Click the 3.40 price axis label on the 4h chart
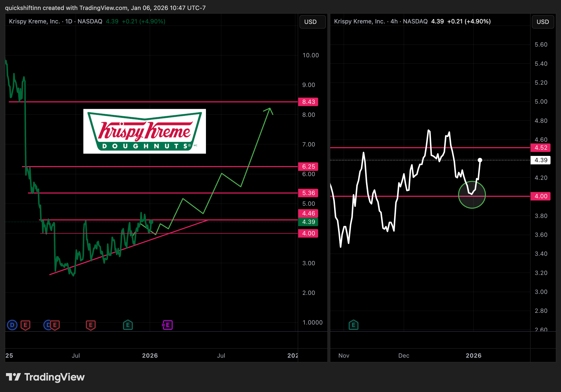The image size is (561, 392). (x=541, y=254)
